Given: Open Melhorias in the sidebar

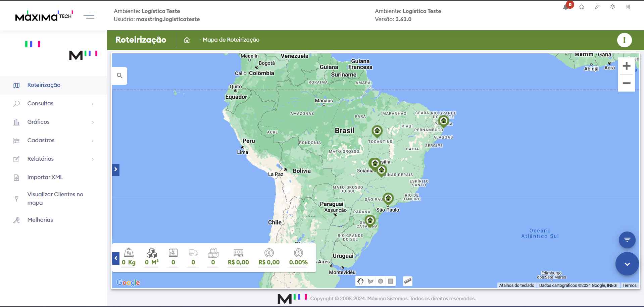Looking at the screenshot, I should click(x=53, y=220).
